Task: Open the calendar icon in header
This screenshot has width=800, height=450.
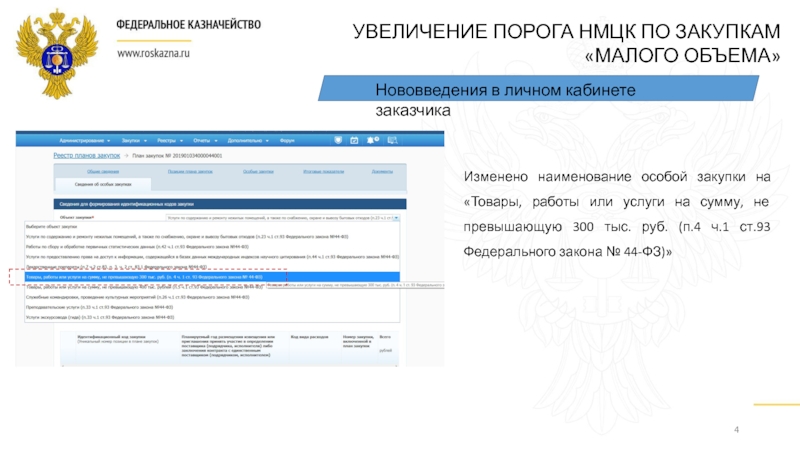Action: click(x=354, y=140)
